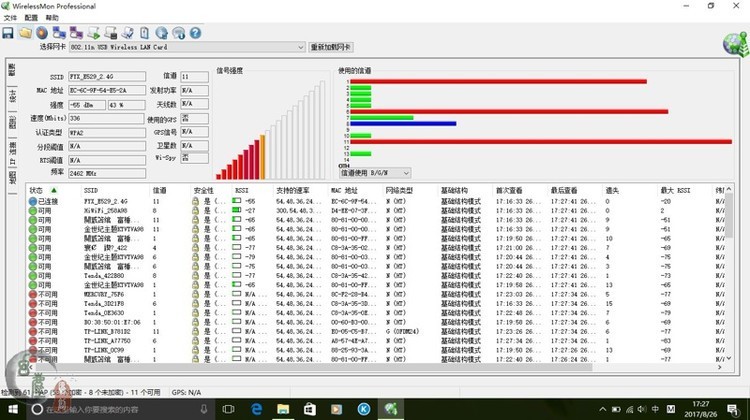Image resolution: width=750 pixels, height=420 pixels.
Task: Click blue connected status icon for FYX_E529_2.4G
Action: (33, 201)
